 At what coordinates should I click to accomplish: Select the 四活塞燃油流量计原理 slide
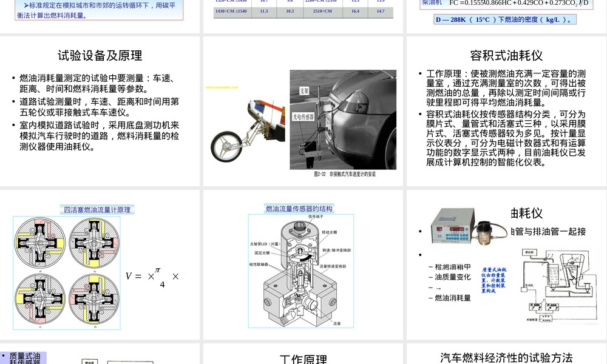point(100,265)
